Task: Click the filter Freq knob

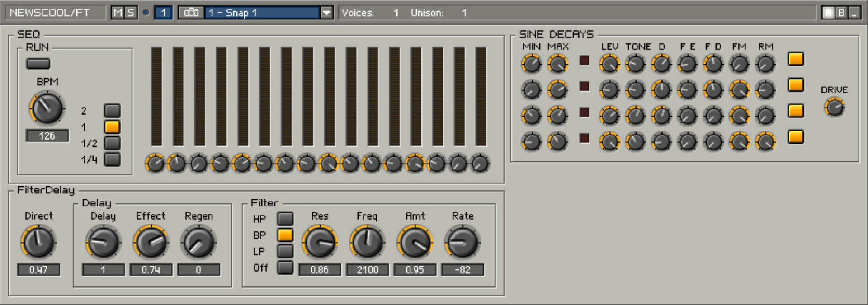Action: 367,242
